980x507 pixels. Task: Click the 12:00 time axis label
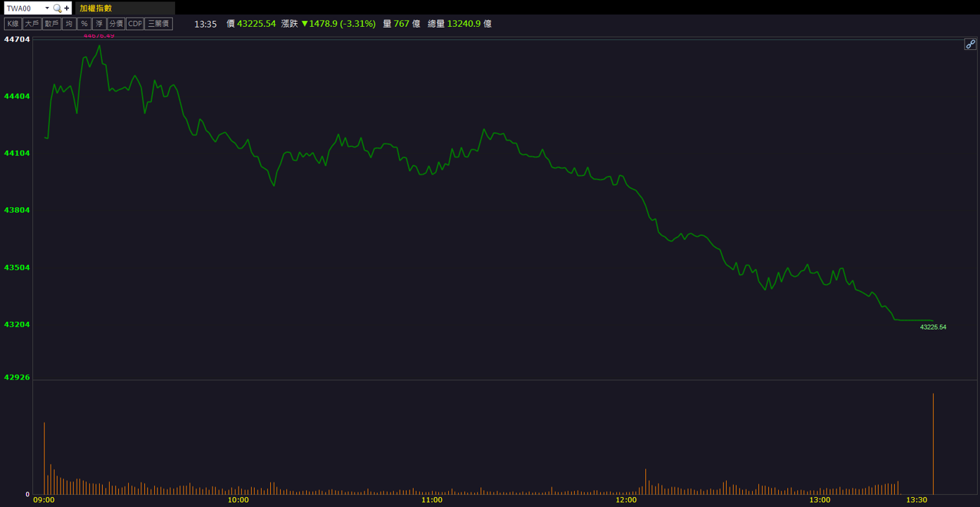tap(625, 500)
